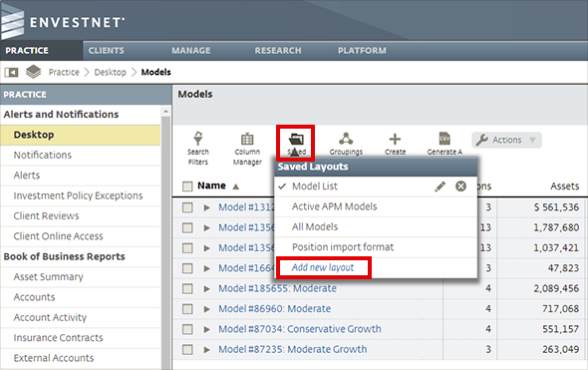
Task: Click the Create plus icon
Action: (395, 140)
